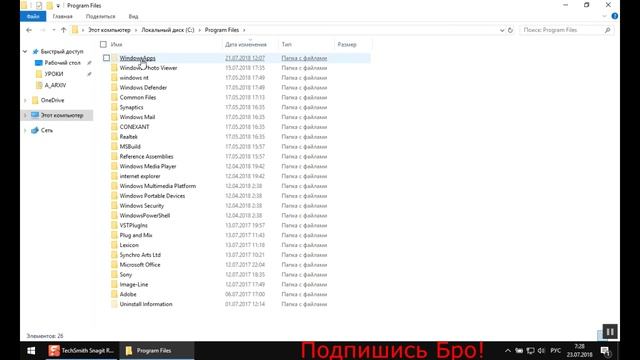Click the Microsoft Office folder icon
Screen dimensions: 640x360
(x=114, y=264)
